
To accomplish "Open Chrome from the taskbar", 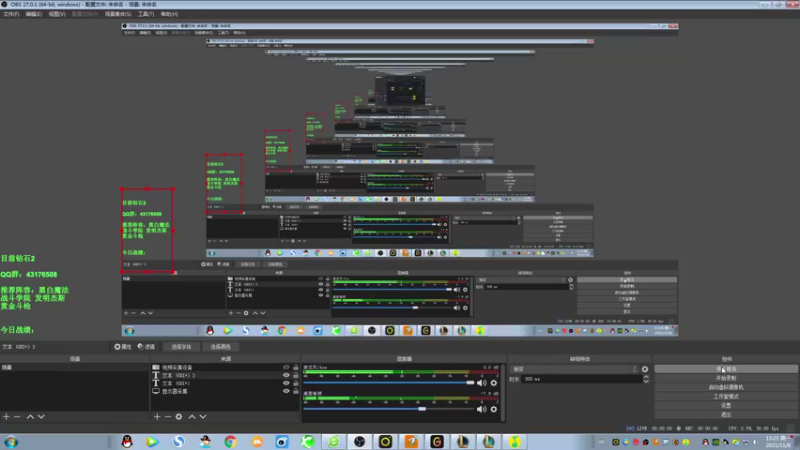I will (x=230, y=442).
